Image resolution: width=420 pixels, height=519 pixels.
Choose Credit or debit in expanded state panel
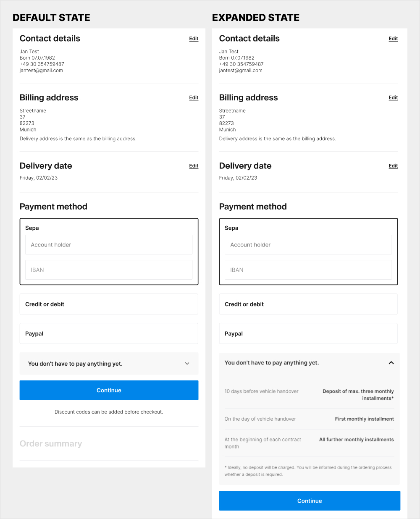(308, 304)
